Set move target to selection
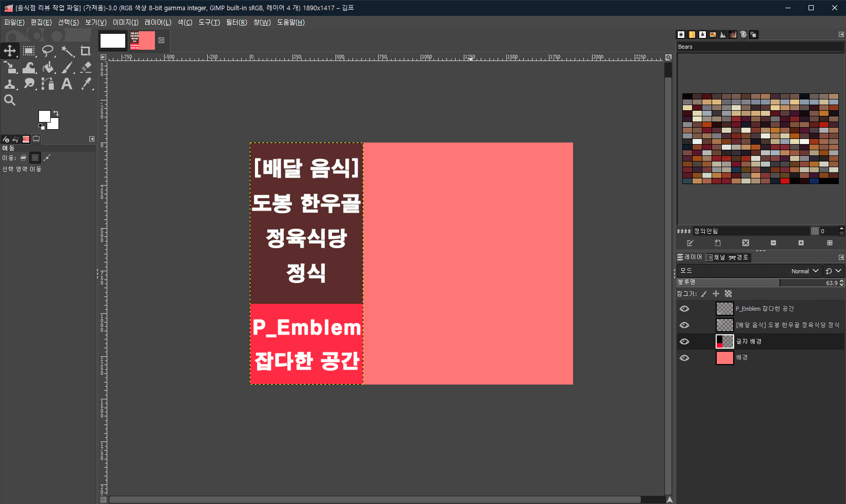This screenshot has height=504, width=846. click(x=35, y=158)
